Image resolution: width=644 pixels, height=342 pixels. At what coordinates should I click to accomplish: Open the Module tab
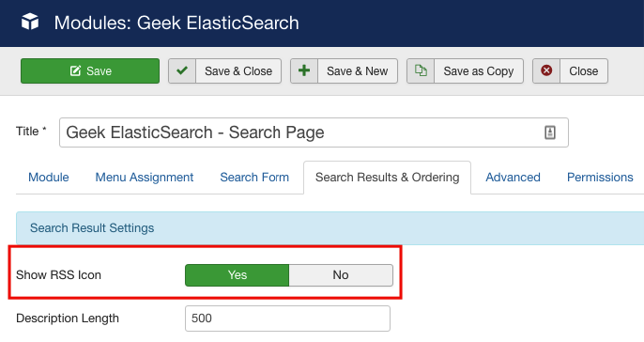[49, 178]
